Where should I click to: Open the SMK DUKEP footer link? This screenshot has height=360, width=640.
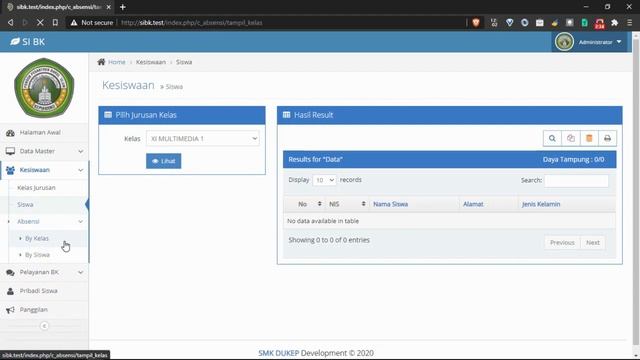[x=278, y=353]
